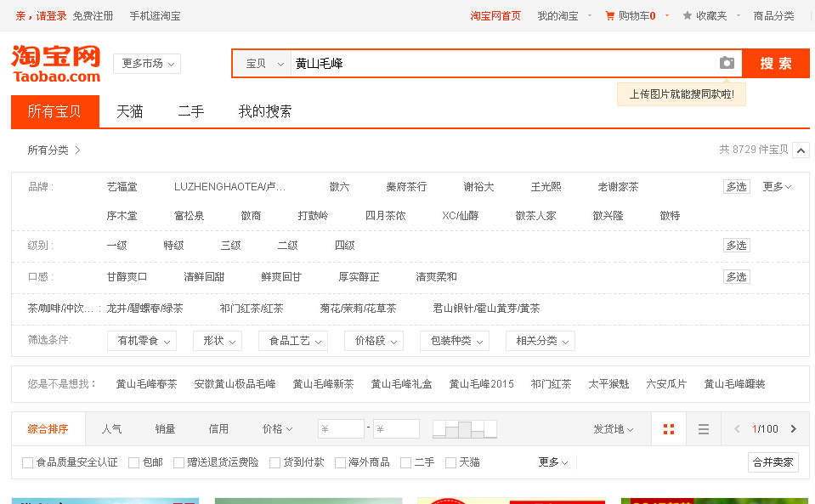
Task: Go to 淘宝网首页
Action: click(x=495, y=16)
